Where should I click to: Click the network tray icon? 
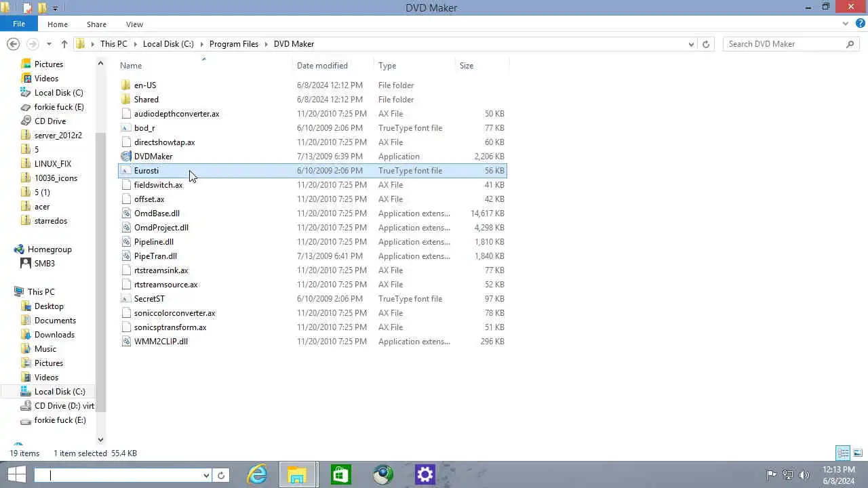click(788, 475)
